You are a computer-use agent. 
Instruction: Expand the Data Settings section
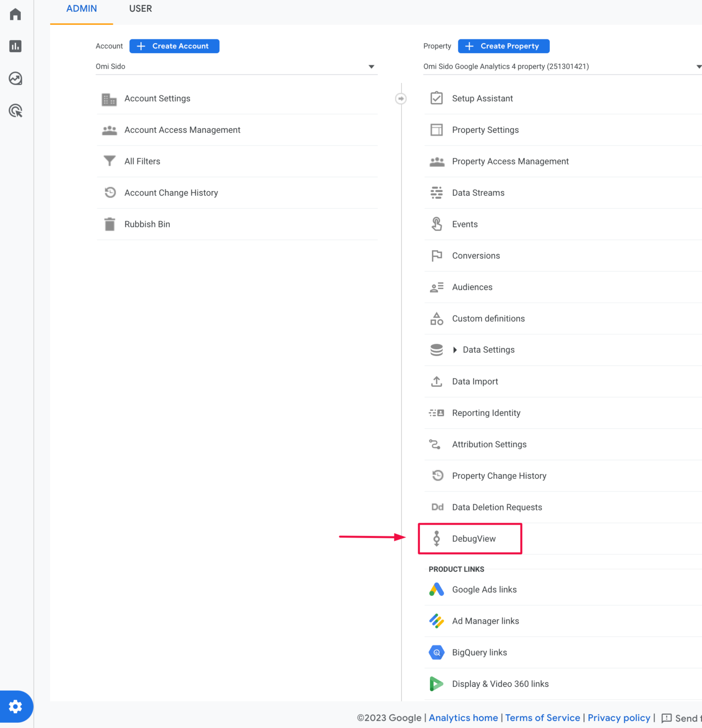488,349
